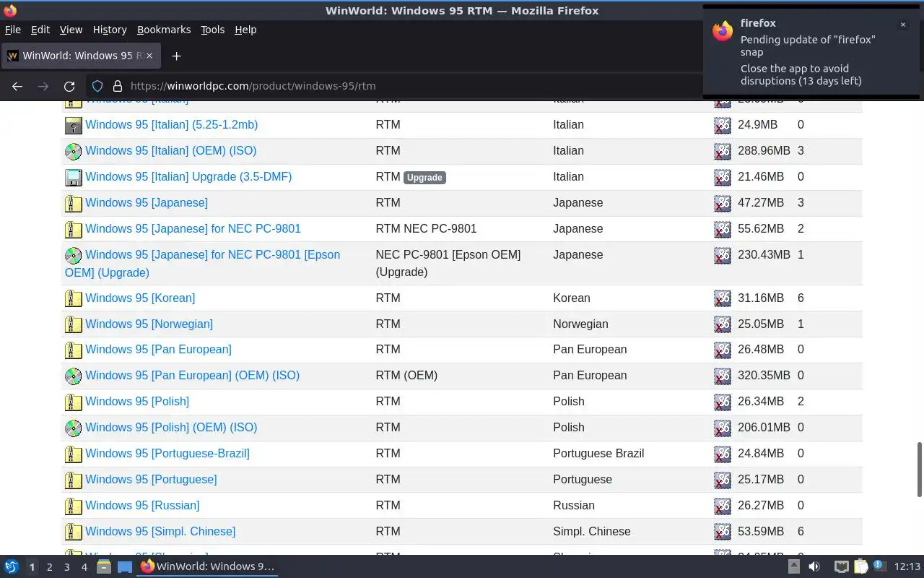Click floppy icon next to Italian (5.25-1.2mb)

[74, 125]
